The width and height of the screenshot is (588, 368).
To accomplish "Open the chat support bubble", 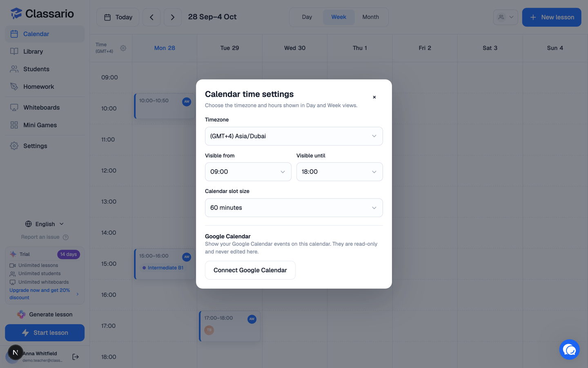I will tap(569, 350).
